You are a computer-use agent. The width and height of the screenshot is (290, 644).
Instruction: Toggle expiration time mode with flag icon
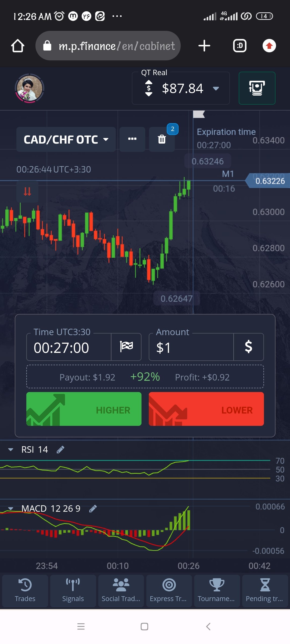[x=126, y=347]
